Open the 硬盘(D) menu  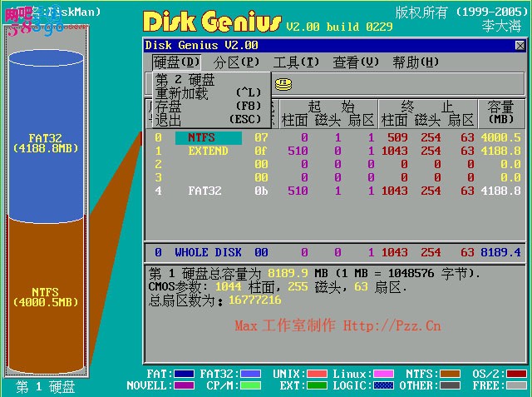click(176, 62)
